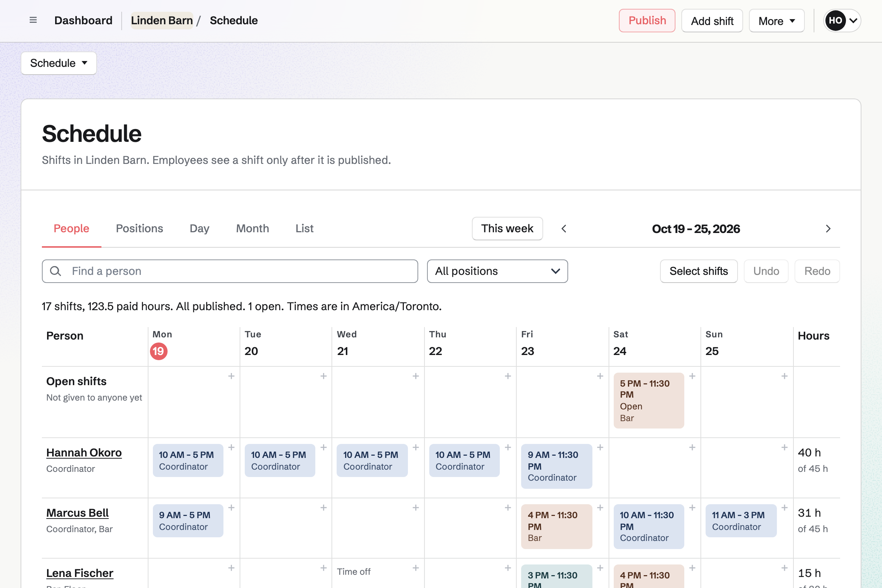
Task: Open the HO account menu
Action: (x=842, y=21)
